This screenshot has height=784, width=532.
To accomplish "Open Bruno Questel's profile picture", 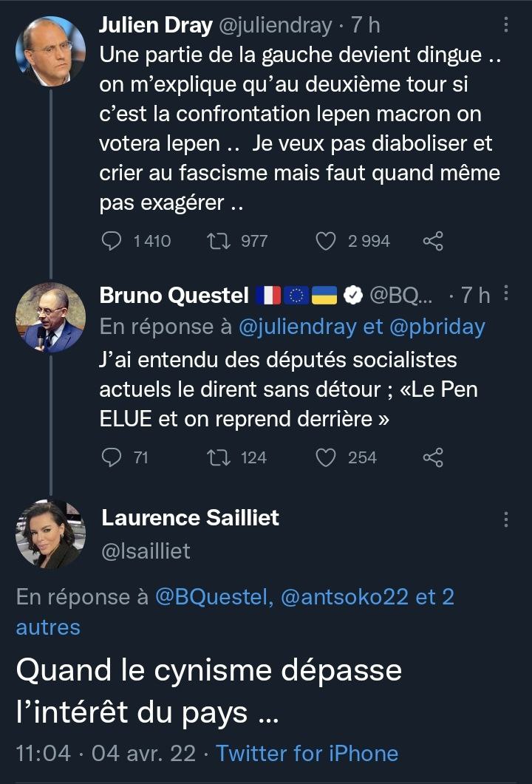I will point(50,318).
